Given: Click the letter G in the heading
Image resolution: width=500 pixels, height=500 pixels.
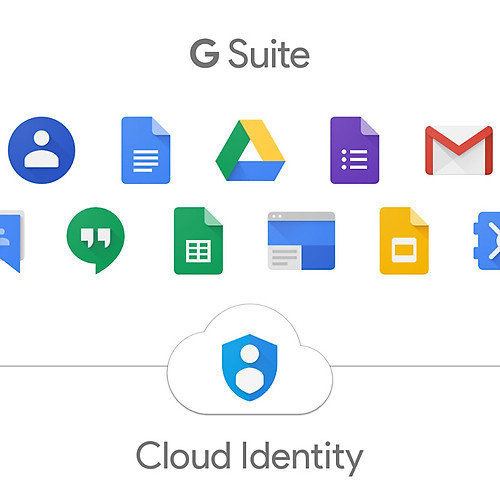Looking at the screenshot, I should [x=204, y=53].
